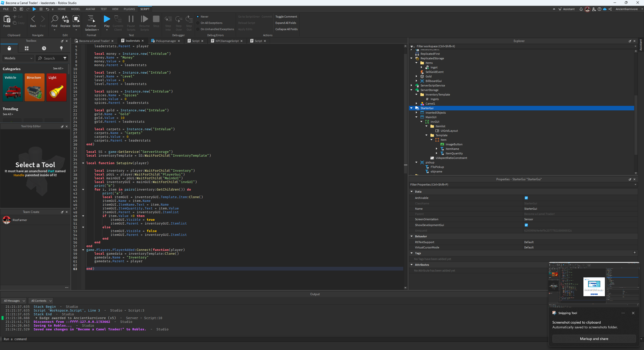The image size is (644, 350).
Task: Open See All categories link
Action: [x=58, y=68]
